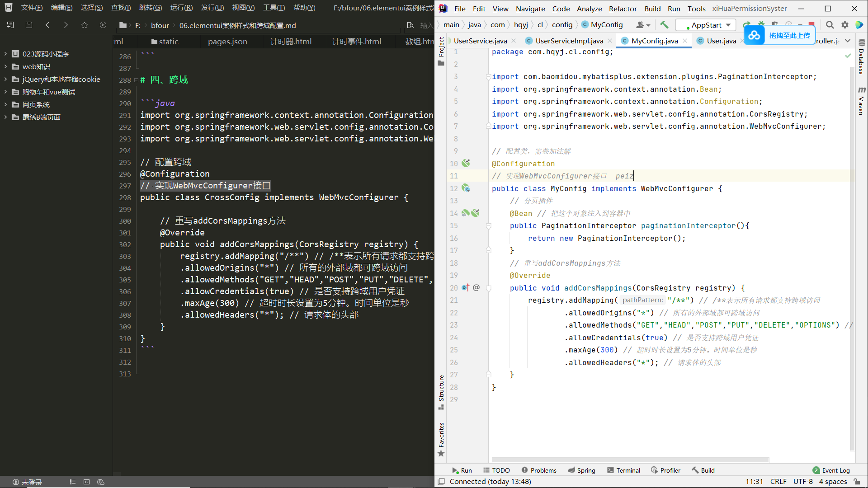Open the Search Everywhere magnifier icon

(x=830, y=25)
